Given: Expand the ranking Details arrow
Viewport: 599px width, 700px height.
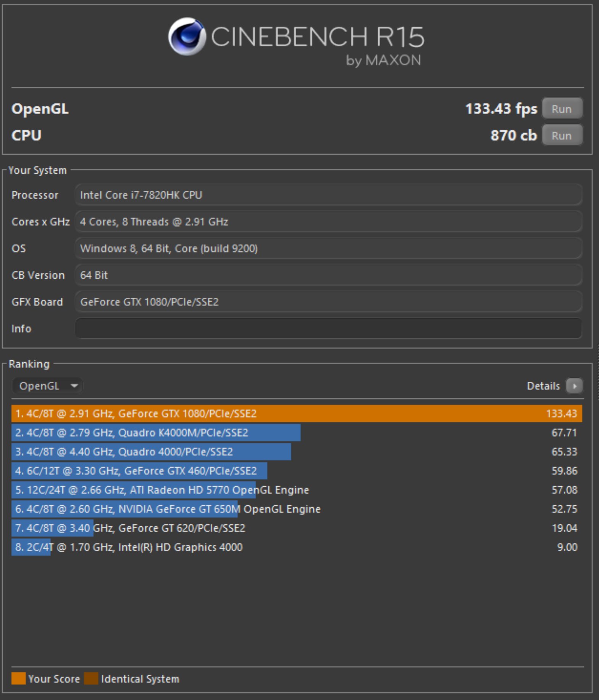Looking at the screenshot, I should tap(574, 386).
